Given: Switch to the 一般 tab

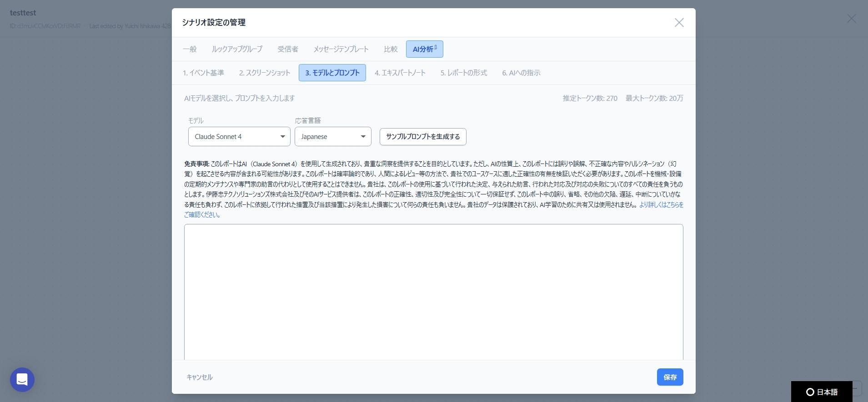Looking at the screenshot, I should pos(190,49).
